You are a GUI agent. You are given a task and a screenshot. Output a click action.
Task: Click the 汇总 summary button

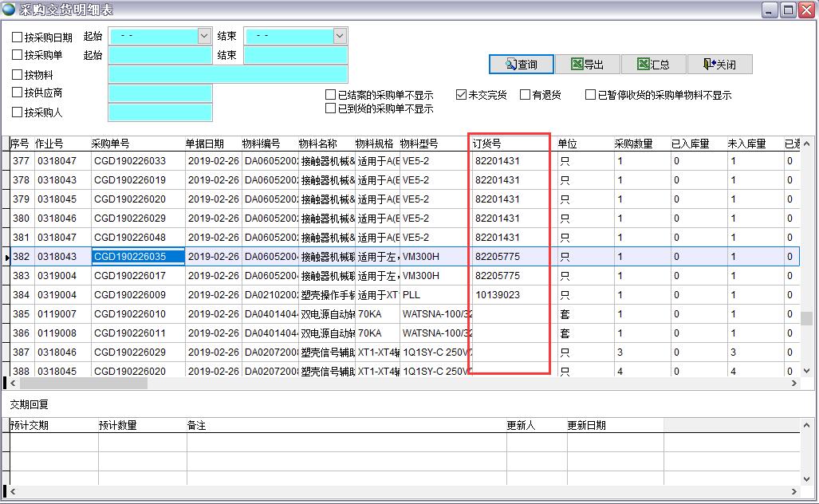click(653, 65)
